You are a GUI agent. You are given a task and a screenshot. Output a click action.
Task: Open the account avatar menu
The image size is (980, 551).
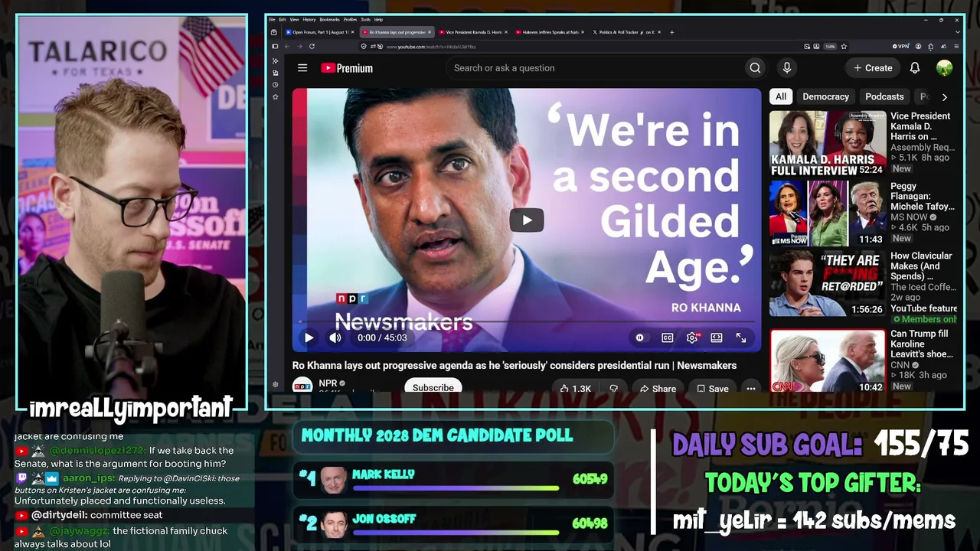tap(944, 68)
